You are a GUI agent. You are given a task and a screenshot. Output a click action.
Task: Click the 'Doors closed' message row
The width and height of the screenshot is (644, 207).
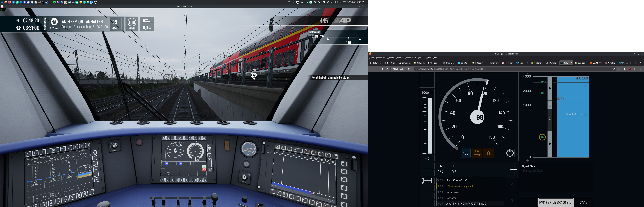470,192
